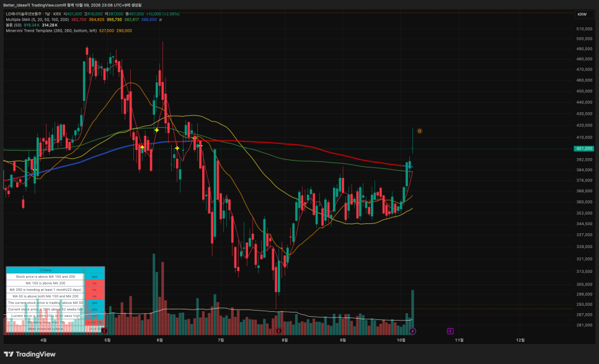
Task: Click the Minervini value 527,000
Action: coord(107,30)
